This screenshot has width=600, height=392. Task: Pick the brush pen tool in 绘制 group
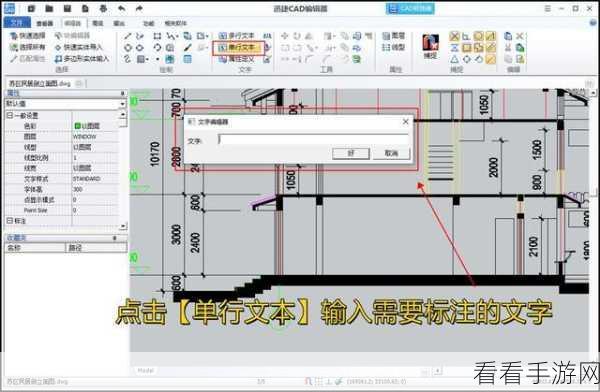click(x=188, y=47)
